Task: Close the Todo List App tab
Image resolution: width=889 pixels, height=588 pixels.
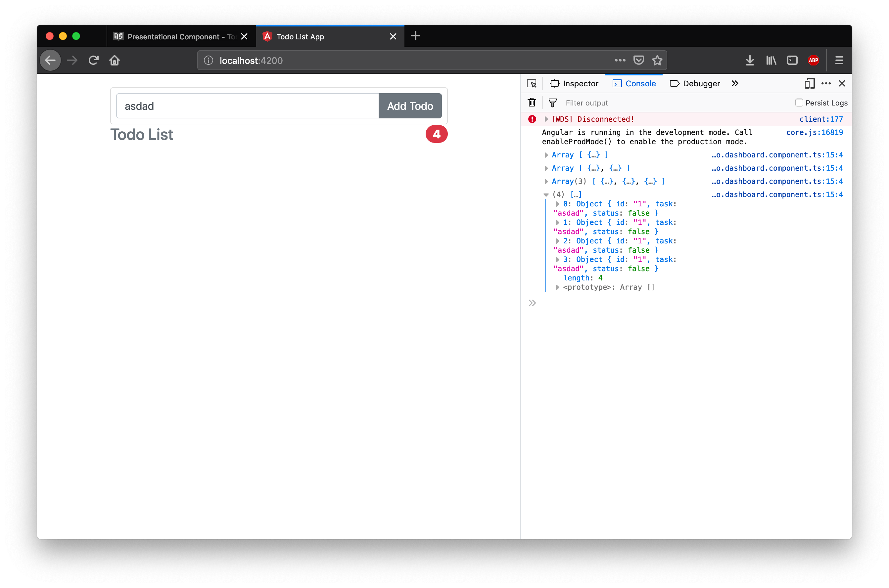Action: pyautogui.click(x=393, y=36)
